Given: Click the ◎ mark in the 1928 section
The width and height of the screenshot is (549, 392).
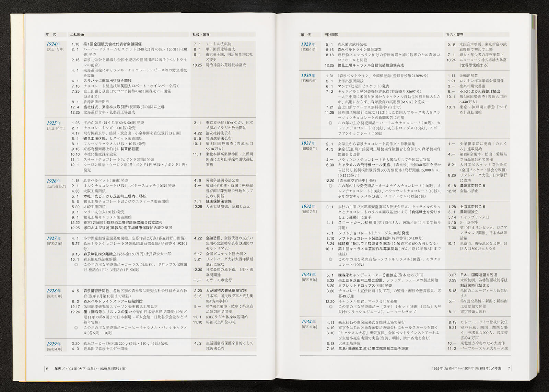Looking at the screenshot, I should [x=76, y=328].
